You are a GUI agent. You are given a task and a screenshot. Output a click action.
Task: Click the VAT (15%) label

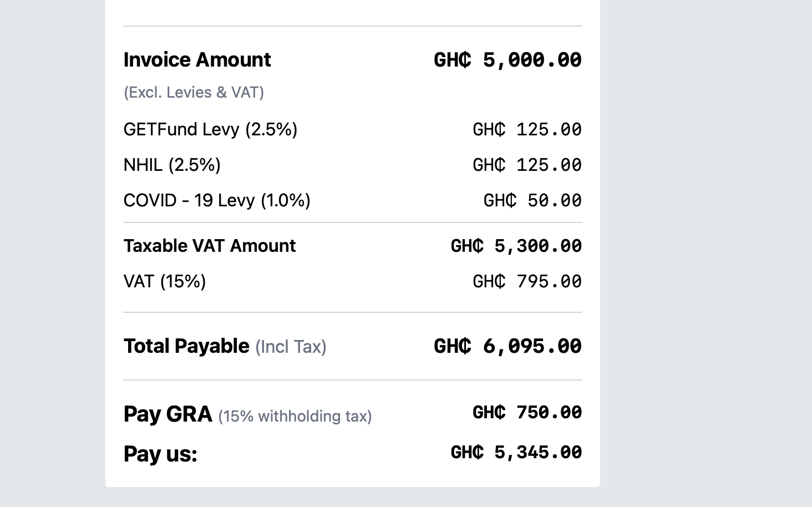tap(165, 281)
